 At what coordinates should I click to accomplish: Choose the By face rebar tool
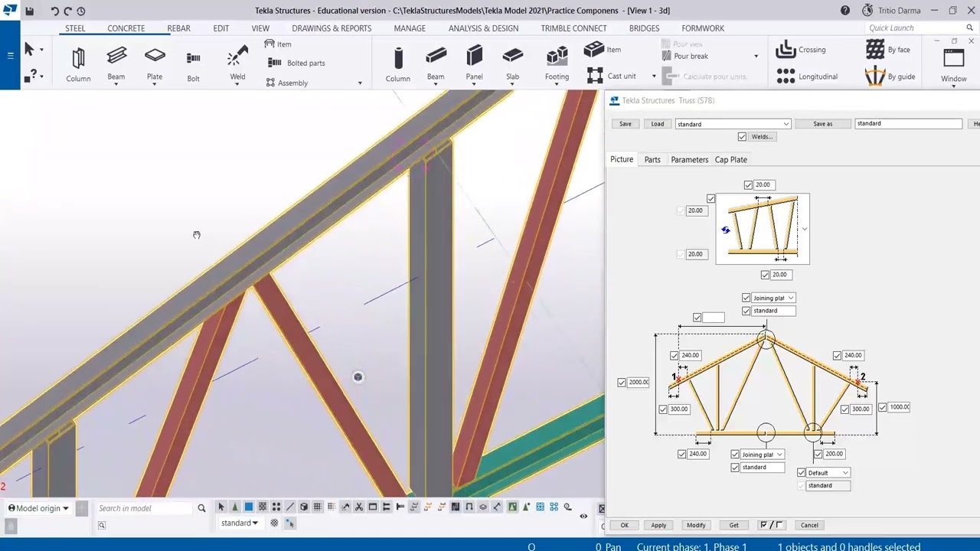pyautogui.click(x=888, y=50)
